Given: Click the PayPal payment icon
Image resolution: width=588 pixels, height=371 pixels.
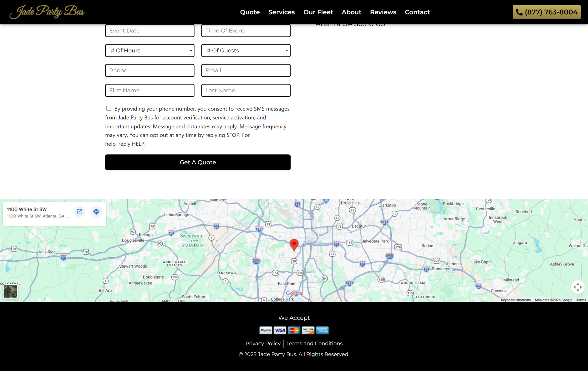Looking at the screenshot, I should coord(266,330).
